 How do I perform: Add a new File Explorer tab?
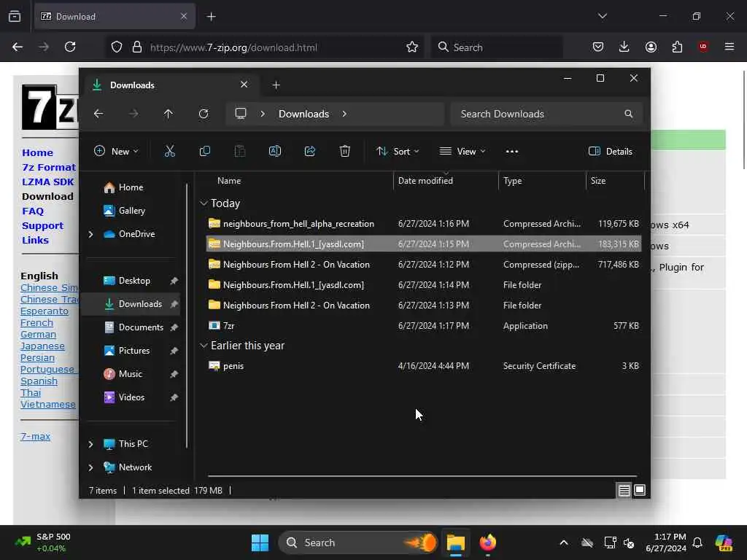click(276, 85)
